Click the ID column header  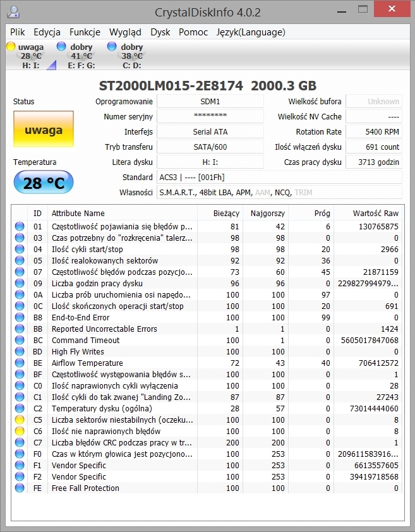point(37,213)
